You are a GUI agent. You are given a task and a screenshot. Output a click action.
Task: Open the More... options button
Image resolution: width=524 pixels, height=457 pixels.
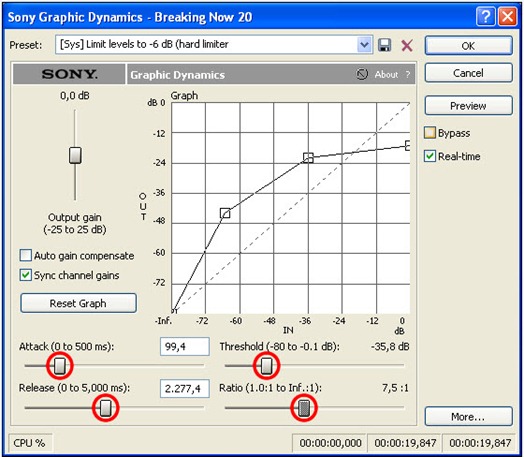click(469, 416)
